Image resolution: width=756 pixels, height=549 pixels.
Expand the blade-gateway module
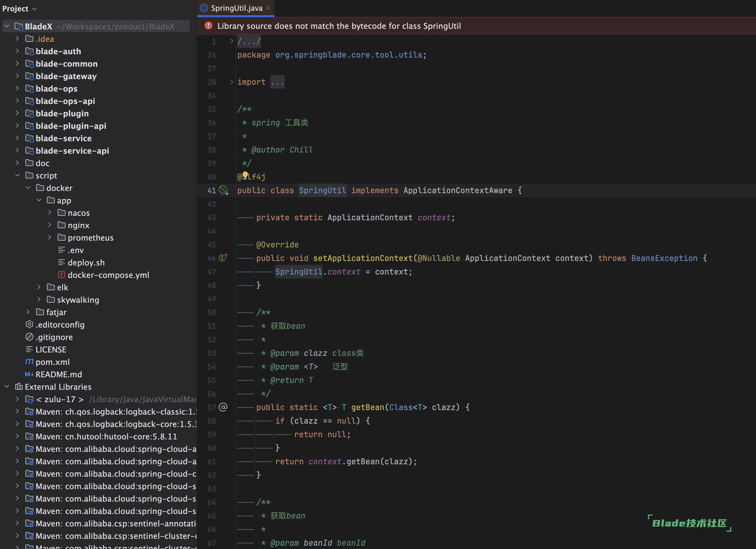17,76
